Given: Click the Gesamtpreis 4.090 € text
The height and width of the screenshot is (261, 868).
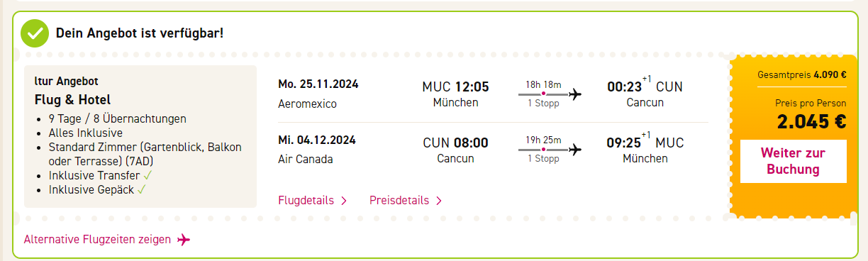Looking at the screenshot, I should tap(802, 74).
